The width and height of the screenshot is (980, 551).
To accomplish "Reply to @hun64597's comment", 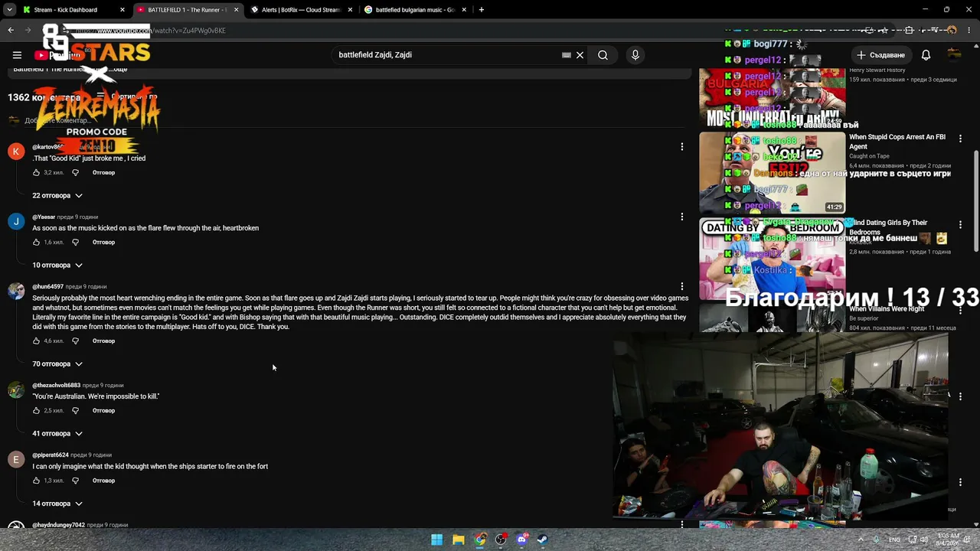I will (103, 341).
